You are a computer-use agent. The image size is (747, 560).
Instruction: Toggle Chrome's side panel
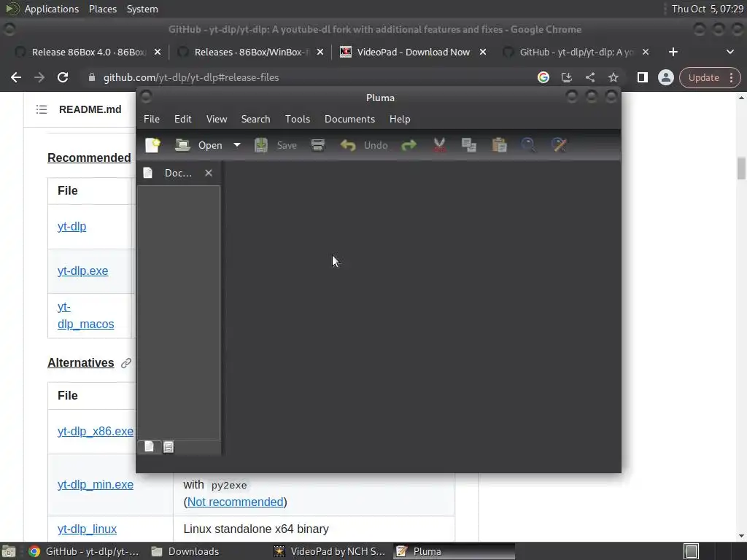click(642, 77)
